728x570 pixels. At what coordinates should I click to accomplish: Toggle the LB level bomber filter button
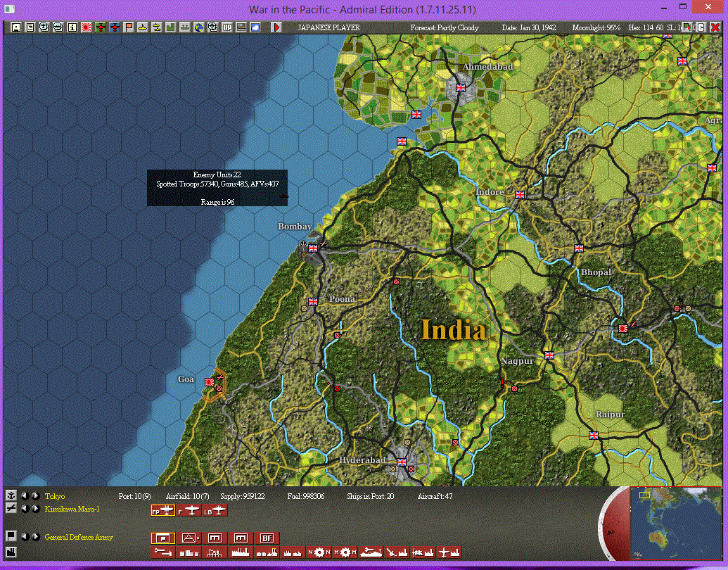click(215, 511)
